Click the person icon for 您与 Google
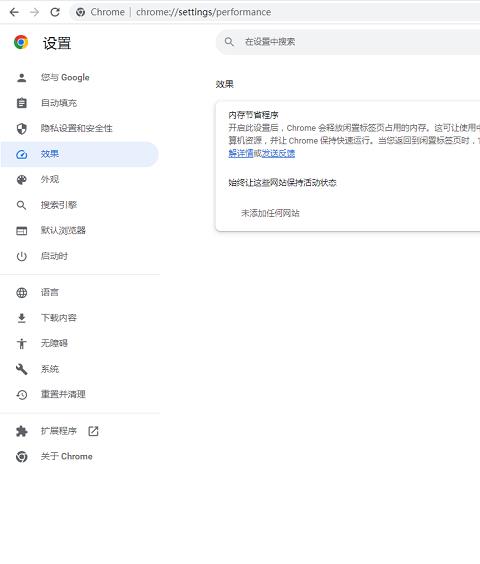The height and width of the screenshot is (564, 480). pyautogui.click(x=22, y=77)
